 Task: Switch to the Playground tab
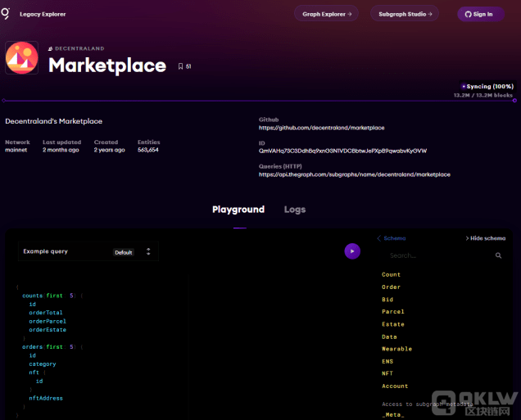[238, 210]
